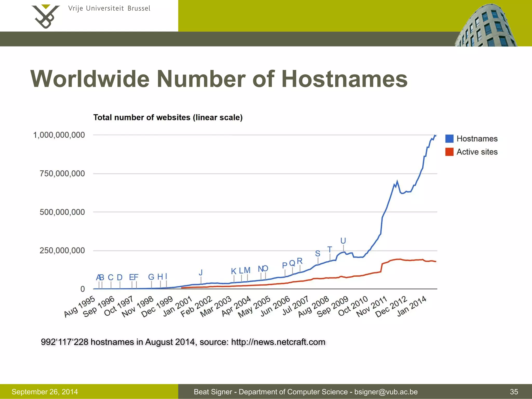The width and height of the screenshot is (532, 399).
Task: Click the Vrije Universiteit Brussel logo emblem
Action: coord(46,16)
